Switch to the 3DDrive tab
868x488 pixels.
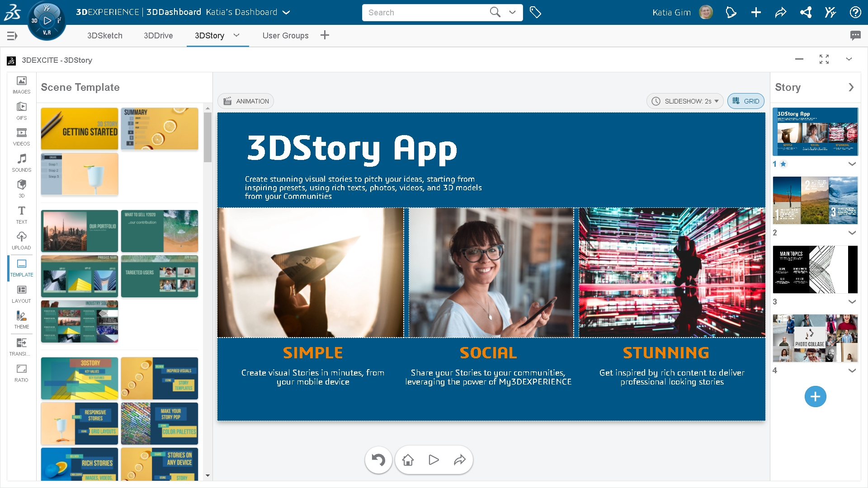[x=158, y=36]
